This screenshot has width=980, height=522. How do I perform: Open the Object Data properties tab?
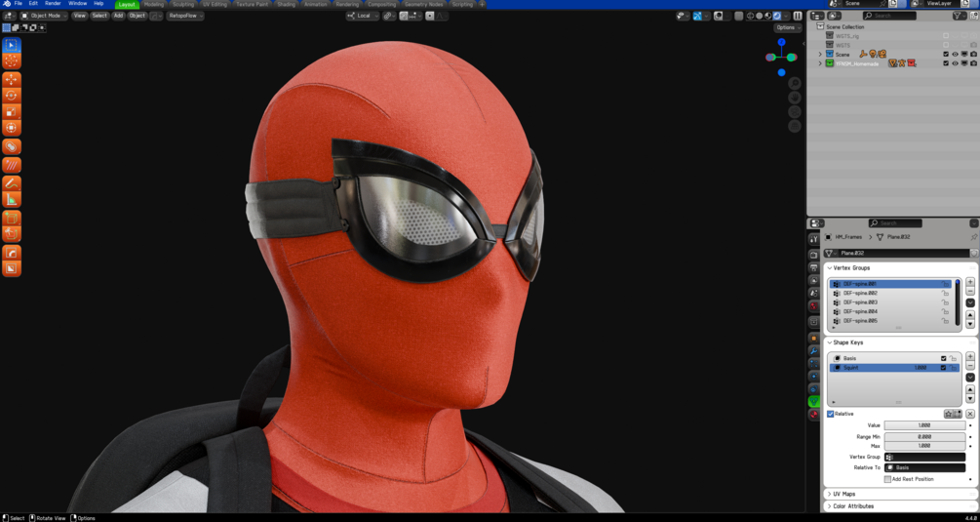(814, 401)
